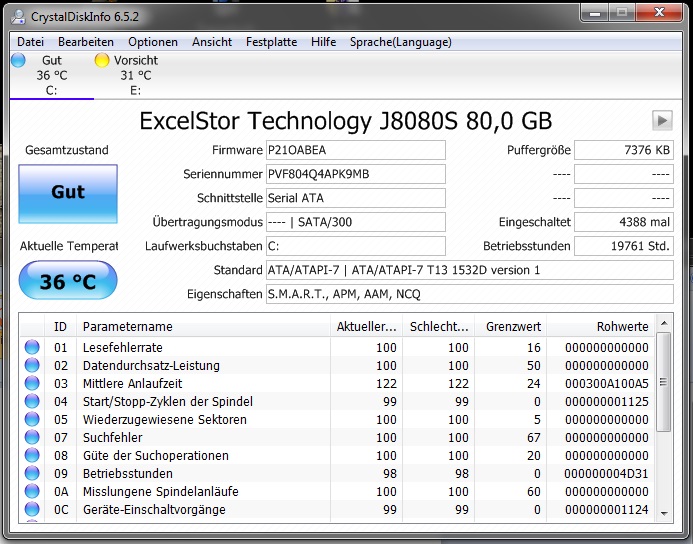Click the Aktueller... column header
Image resolution: width=693 pixels, height=544 pixels.
pyautogui.click(x=366, y=327)
